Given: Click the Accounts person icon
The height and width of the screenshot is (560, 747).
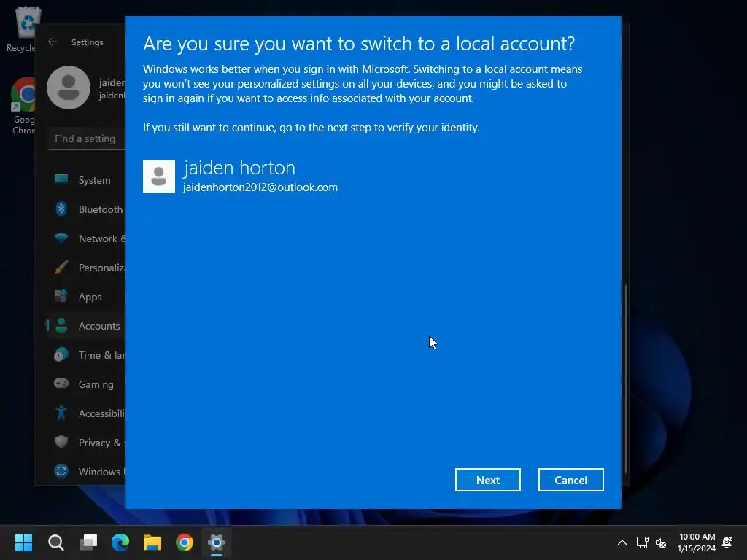Looking at the screenshot, I should click(61, 325).
